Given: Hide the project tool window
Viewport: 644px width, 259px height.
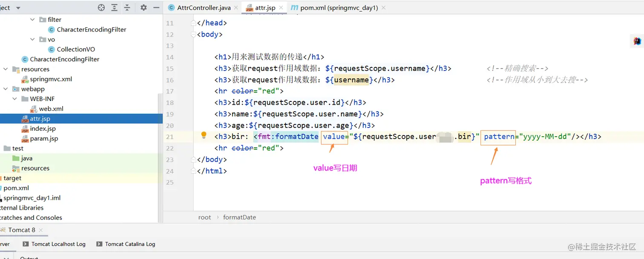Looking at the screenshot, I should coord(156,8).
